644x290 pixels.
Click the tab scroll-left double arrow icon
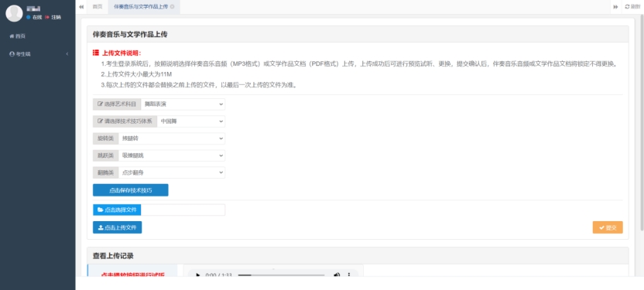(x=81, y=6)
